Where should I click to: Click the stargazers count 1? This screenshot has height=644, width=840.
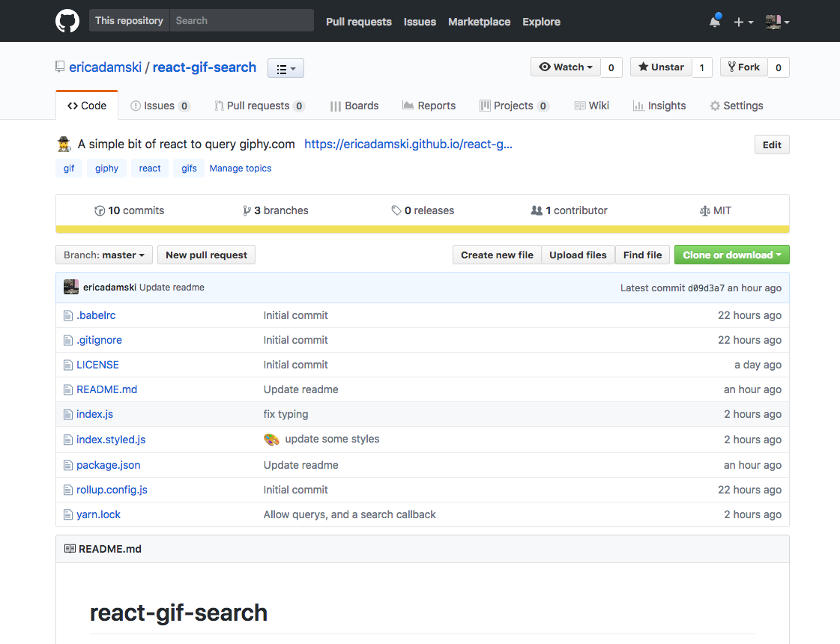pos(702,67)
